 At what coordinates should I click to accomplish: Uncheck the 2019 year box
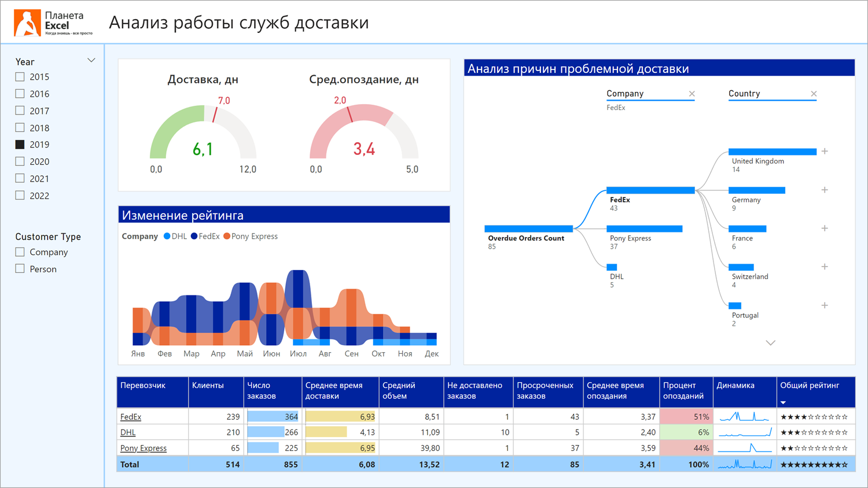click(20, 145)
